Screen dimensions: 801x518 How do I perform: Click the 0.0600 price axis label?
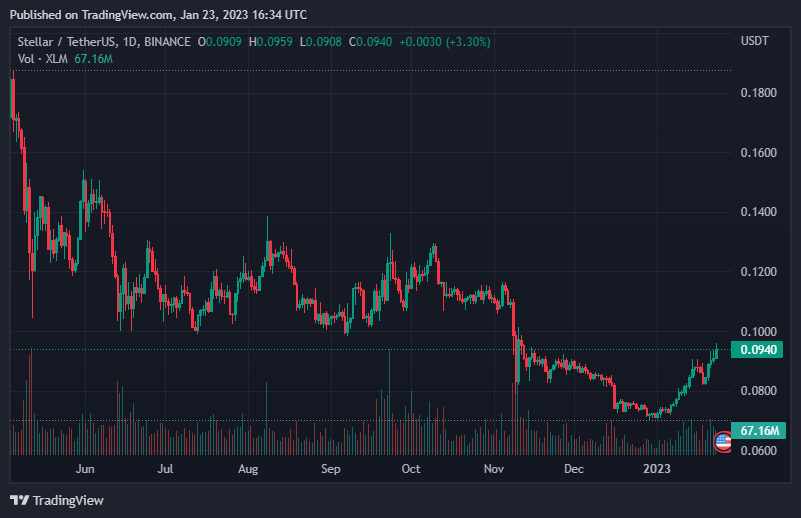click(x=759, y=451)
